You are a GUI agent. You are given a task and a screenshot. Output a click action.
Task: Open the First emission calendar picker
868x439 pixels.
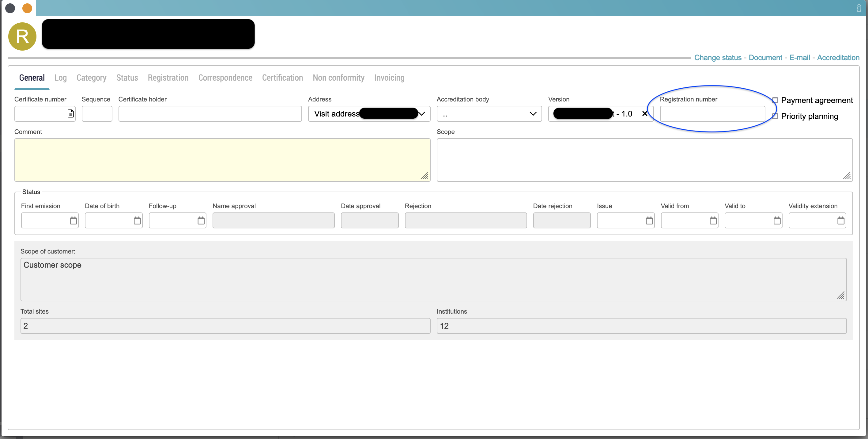click(73, 220)
